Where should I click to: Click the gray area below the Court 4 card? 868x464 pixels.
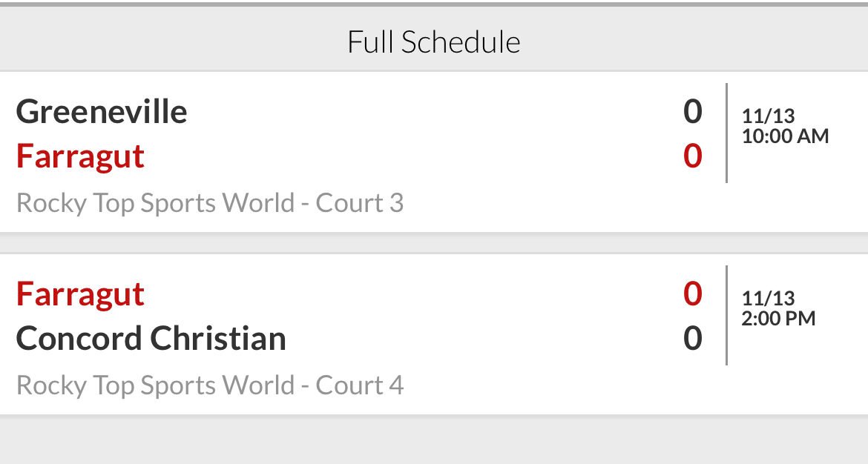tap(434, 441)
